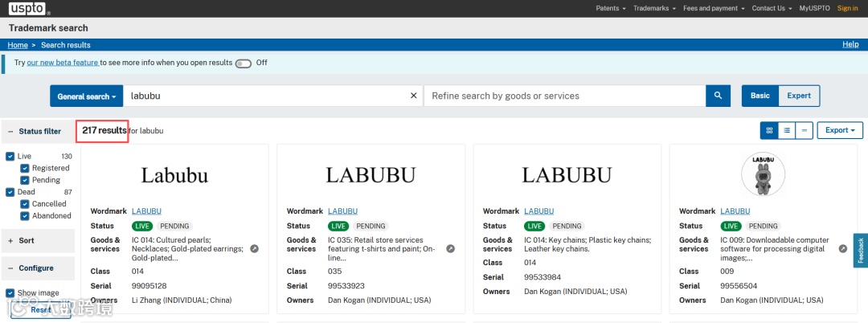Open the Patents menu
The image size is (868, 323).
(x=611, y=8)
